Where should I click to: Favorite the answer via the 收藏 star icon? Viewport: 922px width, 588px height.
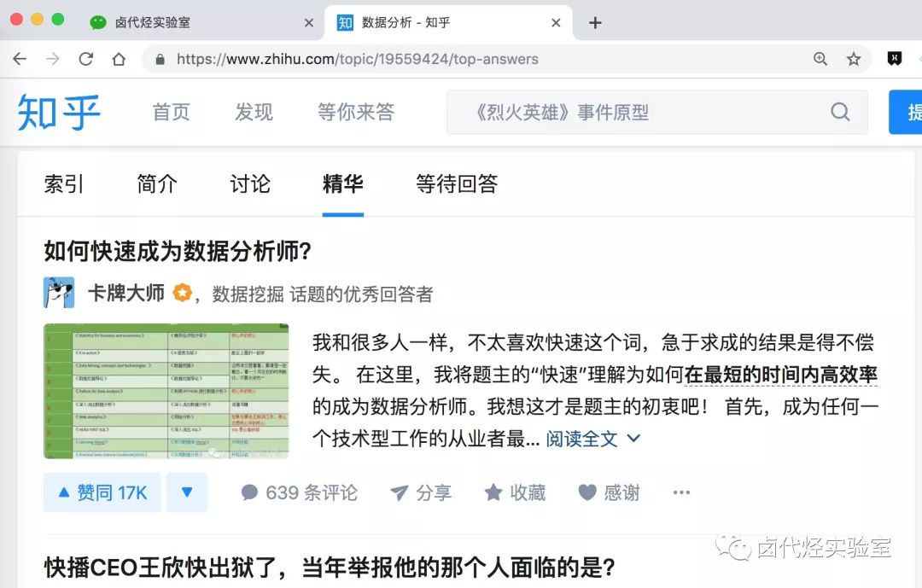click(493, 492)
